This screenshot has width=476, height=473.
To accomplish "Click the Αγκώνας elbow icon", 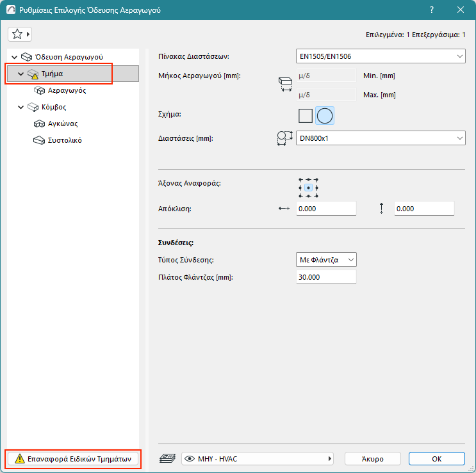I will coord(39,124).
